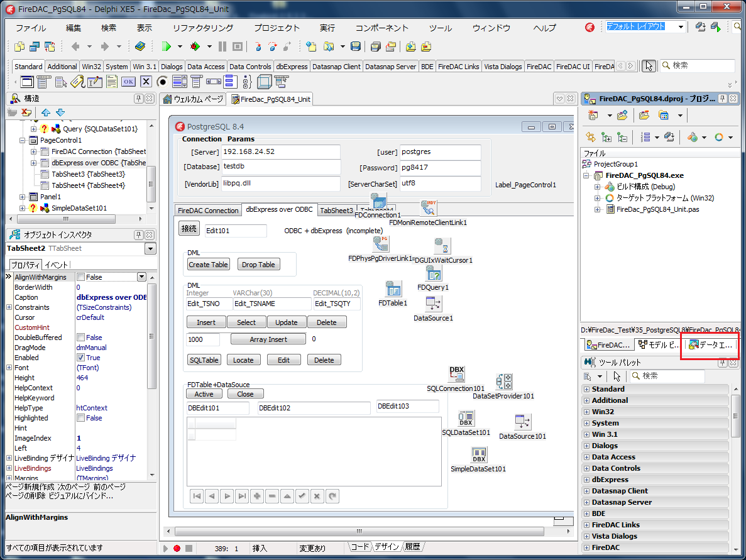Click Collapse All icon in Project Manager
This screenshot has height=560, width=746.
pyautogui.click(x=622, y=138)
